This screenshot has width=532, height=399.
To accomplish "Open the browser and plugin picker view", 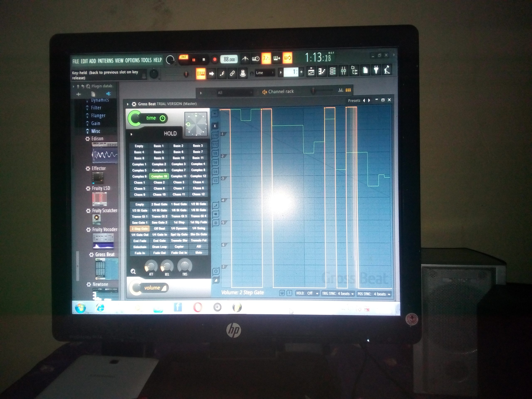I will pos(354,70).
